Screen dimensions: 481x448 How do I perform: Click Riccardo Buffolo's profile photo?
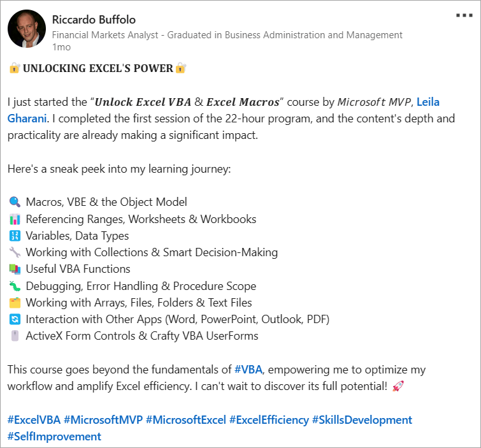(27, 29)
